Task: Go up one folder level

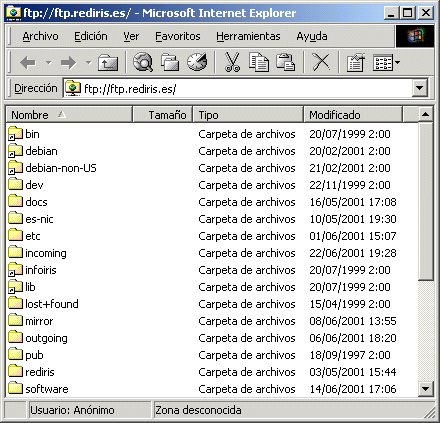Action: 108,62
